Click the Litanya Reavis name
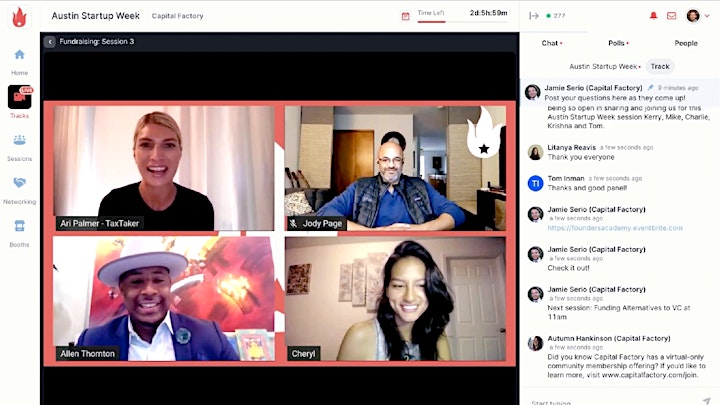Image resolution: width=720 pixels, height=405 pixels. click(571, 147)
